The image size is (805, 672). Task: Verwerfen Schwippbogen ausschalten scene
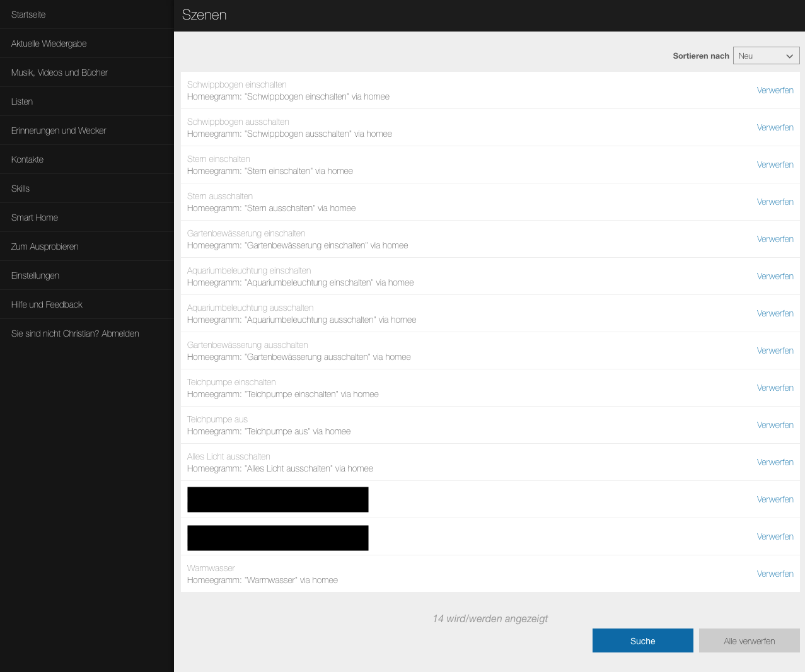pos(775,127)
